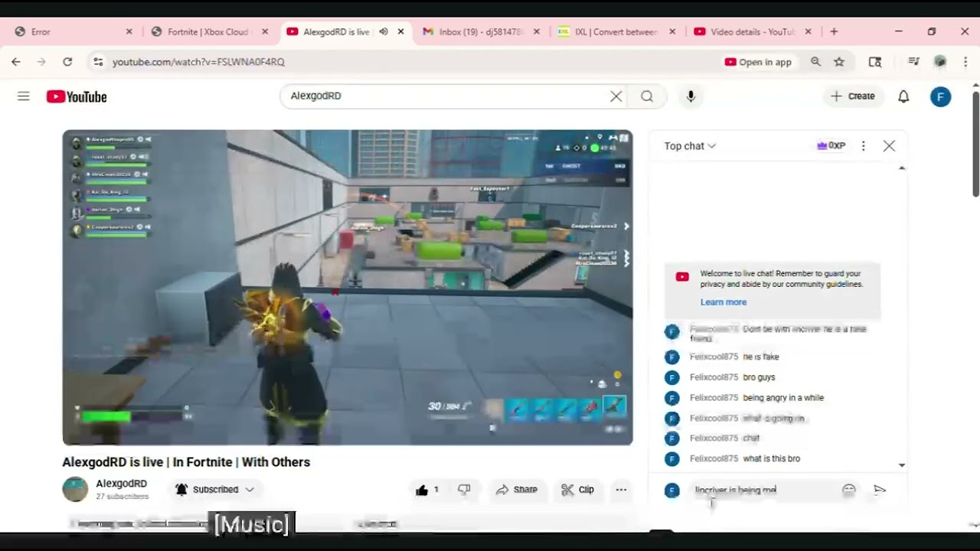Open Subscribed notification dropdown

coord(214,490)
